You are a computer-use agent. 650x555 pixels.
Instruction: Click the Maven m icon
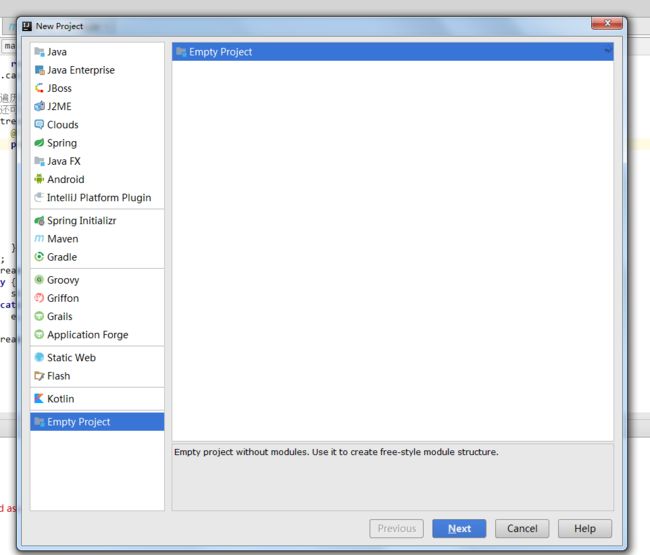(x=39, y=239)
